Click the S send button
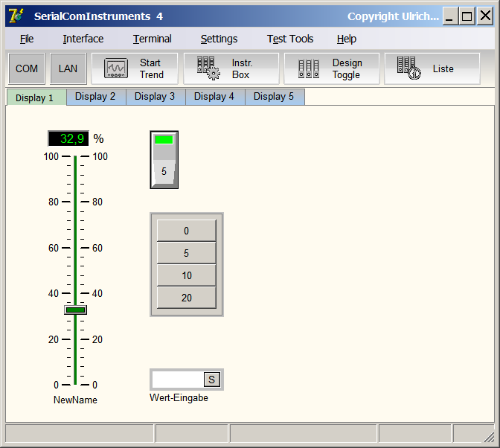Viewport: 500px width, 448px height. pos(212,380)
